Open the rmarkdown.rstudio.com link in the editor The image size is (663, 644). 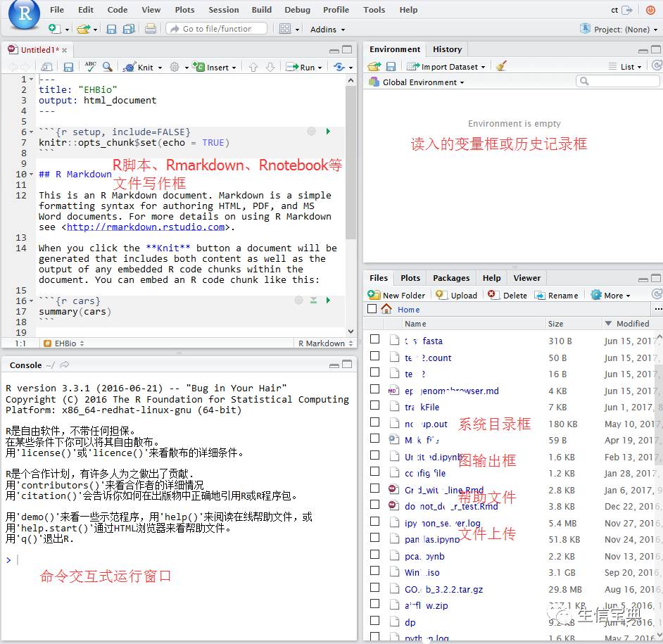point(146,227)
